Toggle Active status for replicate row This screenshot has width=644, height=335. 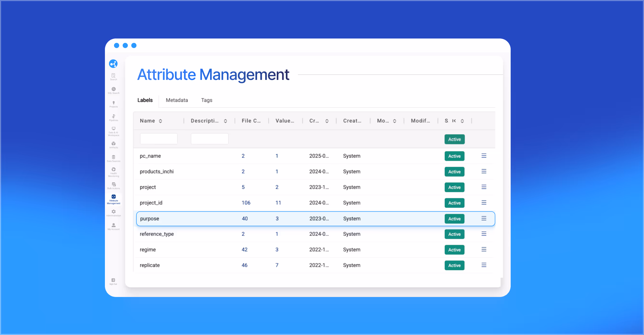point(454,265)
